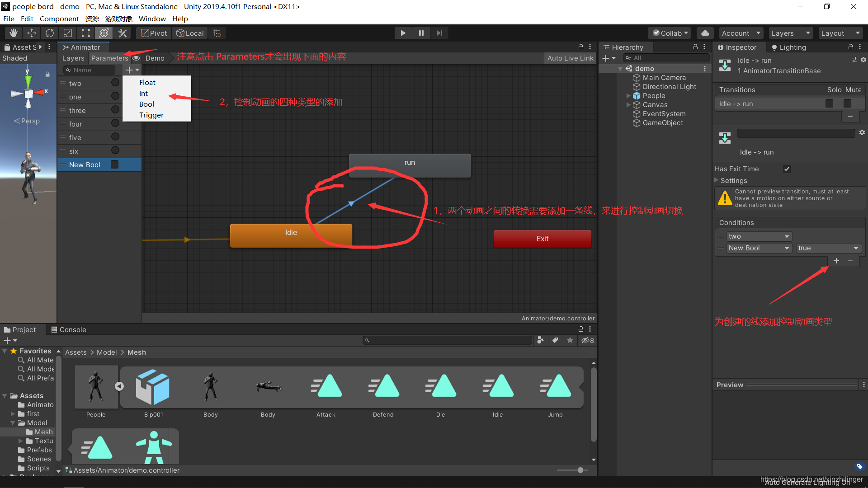Toggle the 'three' trigger parameter radio
The height and width of the screenshot is (488, 868).
tap(115, 109)
